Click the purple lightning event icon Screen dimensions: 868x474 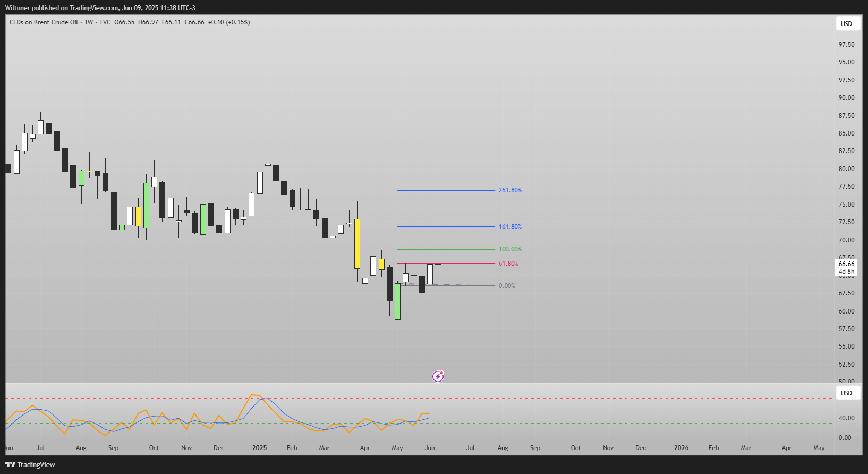click(x=438, y=376)
